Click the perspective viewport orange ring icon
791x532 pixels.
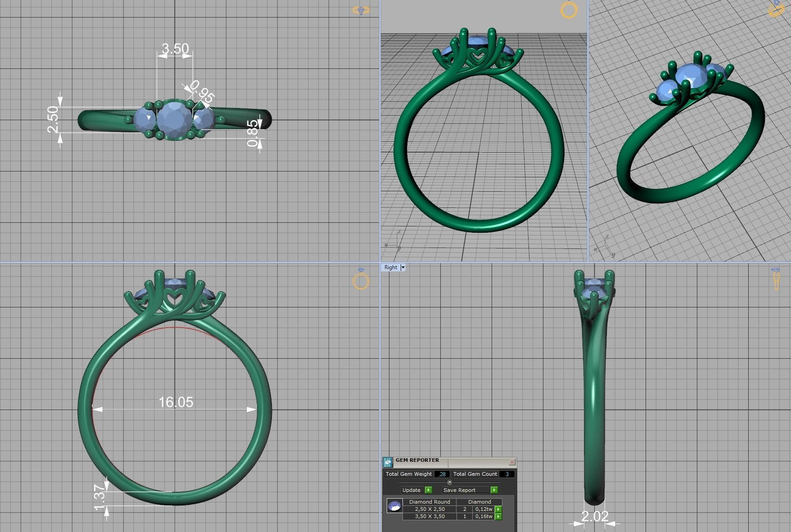pyautogui.click(x=569, y=10)
